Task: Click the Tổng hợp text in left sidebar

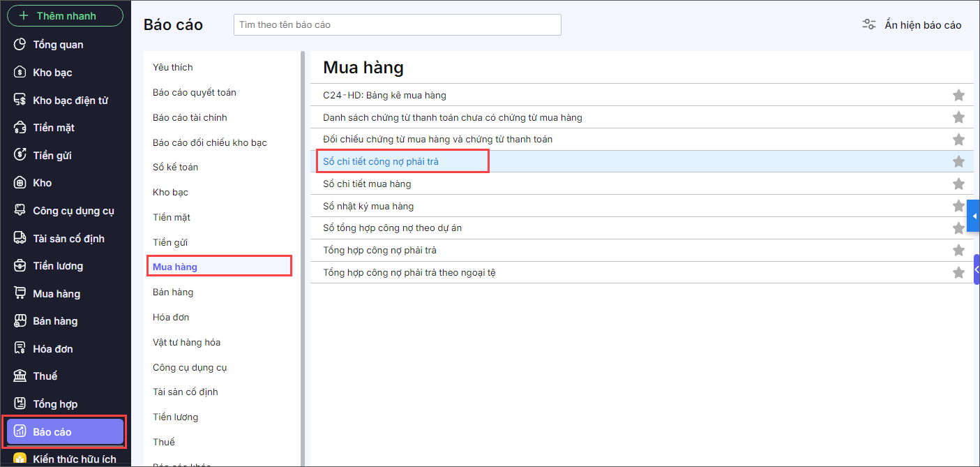Action: (55, 404)
